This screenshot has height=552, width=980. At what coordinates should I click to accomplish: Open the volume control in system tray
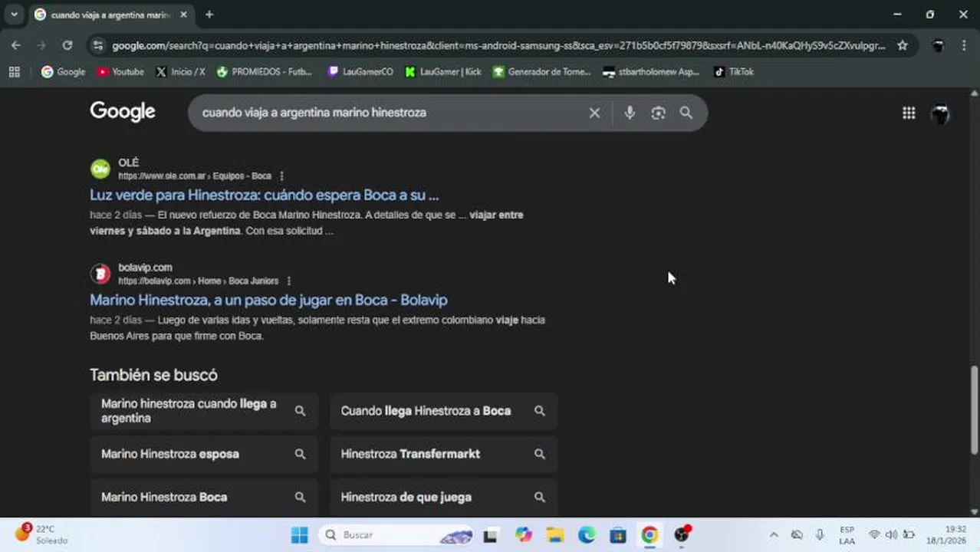click(x=891, y=535)
